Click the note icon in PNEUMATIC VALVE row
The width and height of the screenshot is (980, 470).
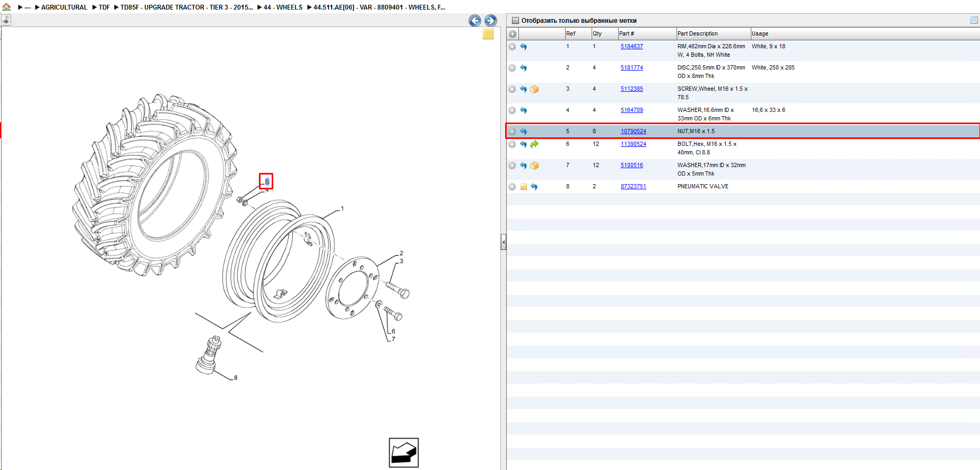tap(524, 187)
